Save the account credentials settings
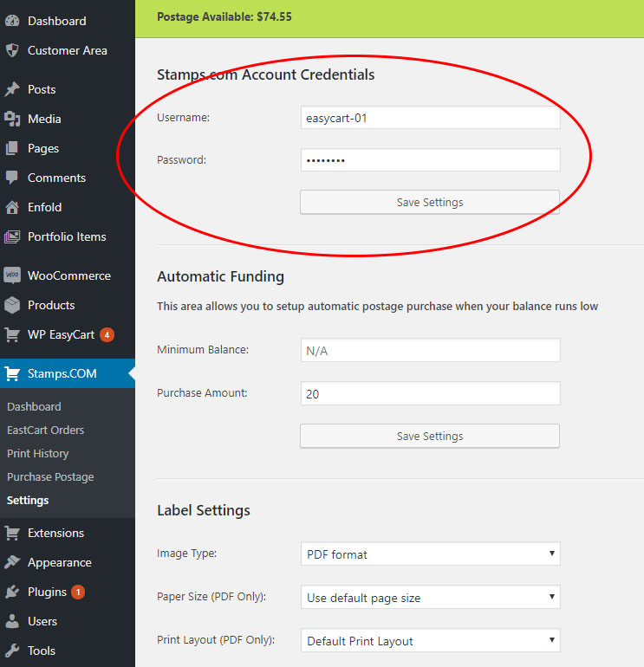 point(430,202)
